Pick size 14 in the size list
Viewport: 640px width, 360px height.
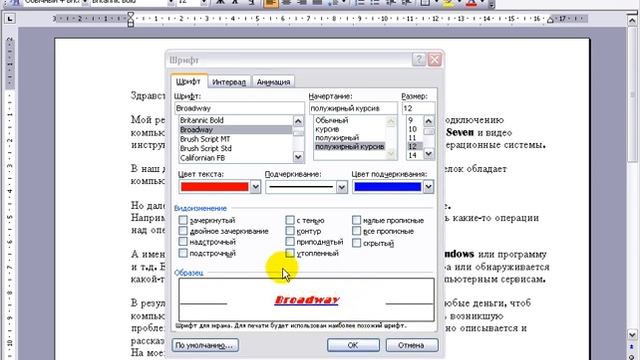point(414,155)
